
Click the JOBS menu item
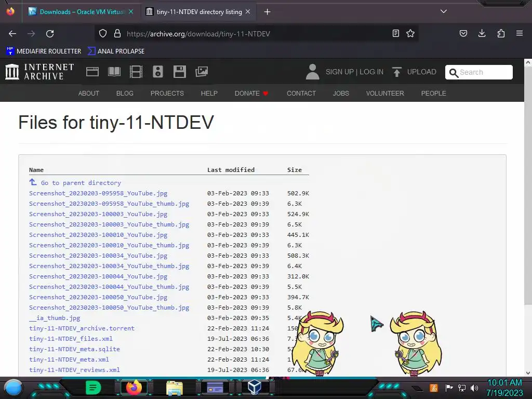[341, 94]
